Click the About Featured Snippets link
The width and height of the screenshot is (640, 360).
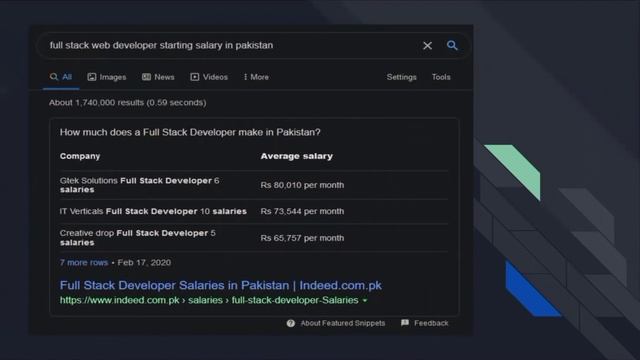point(343,323)
